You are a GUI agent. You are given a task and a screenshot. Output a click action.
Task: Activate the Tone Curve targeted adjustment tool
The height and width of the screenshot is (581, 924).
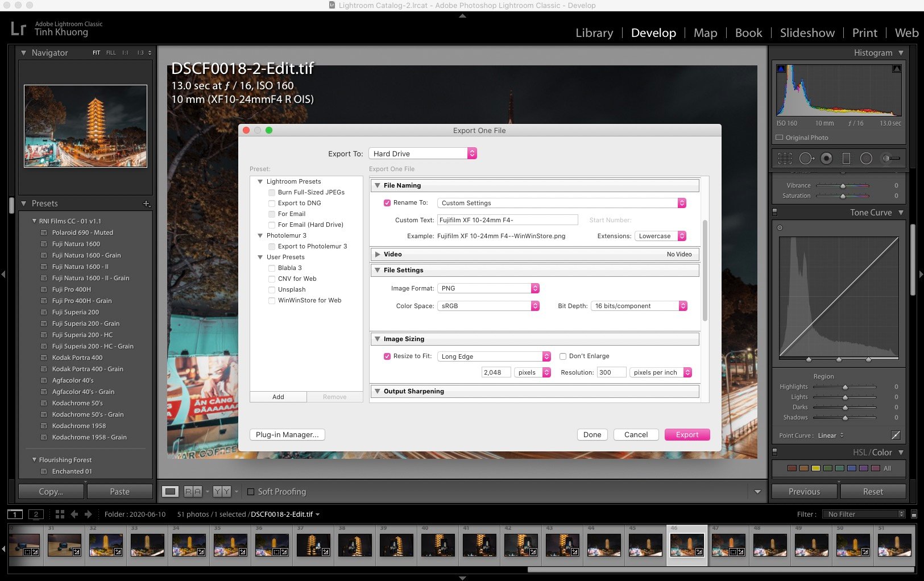(780, 228)
